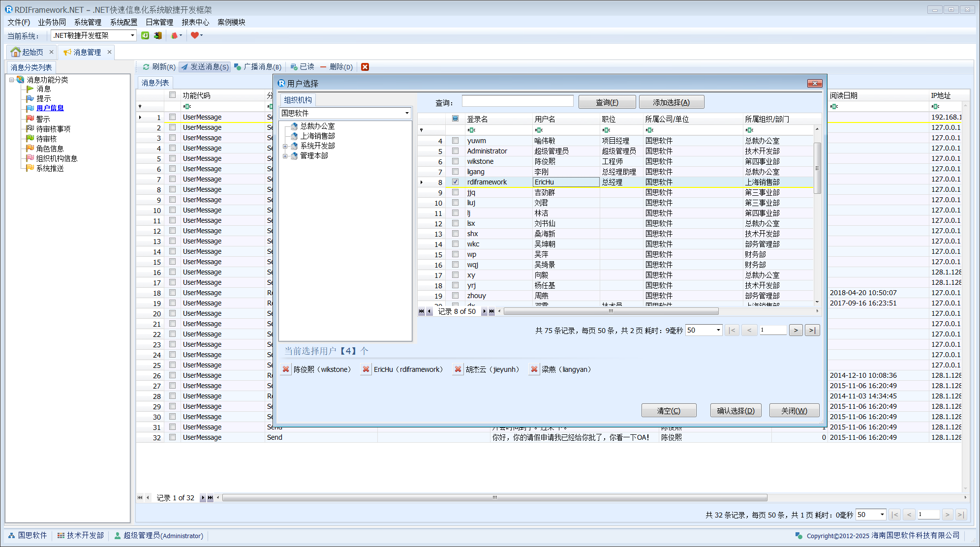The height and width of the screenshot is (547, 980).
Task: Switch to the 起始页 tab
Action: [x=31, y=52]
